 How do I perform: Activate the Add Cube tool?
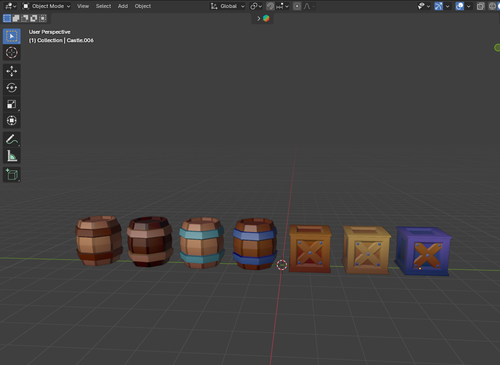click(12, 175)
